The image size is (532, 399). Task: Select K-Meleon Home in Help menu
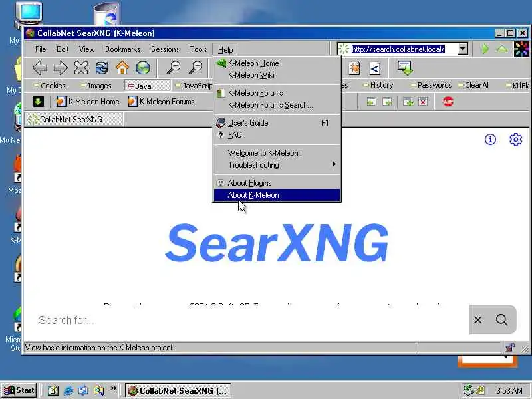pyautogui.click(x=277, y=63)
